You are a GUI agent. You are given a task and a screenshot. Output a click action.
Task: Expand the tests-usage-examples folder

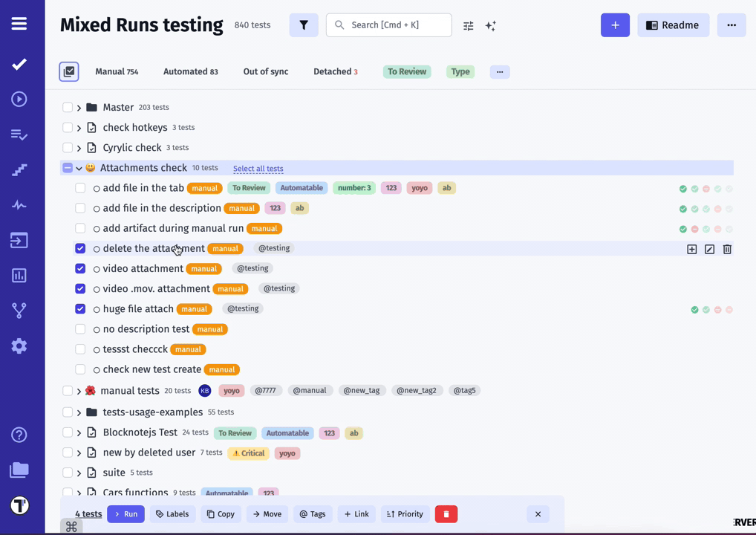pos(79,412)
